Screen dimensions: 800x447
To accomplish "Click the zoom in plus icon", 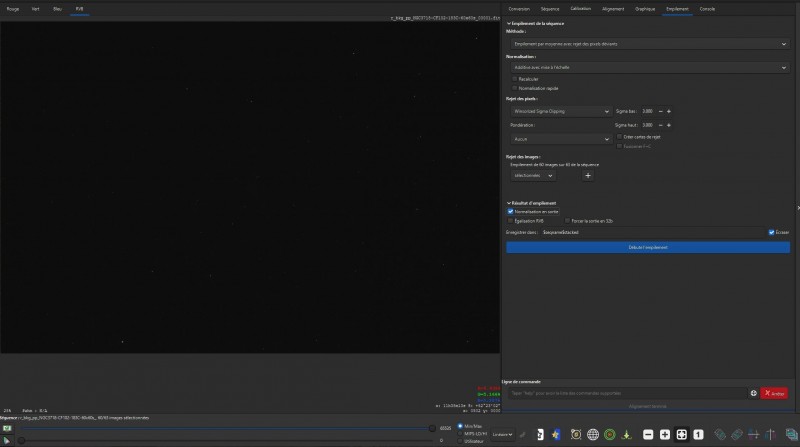I will (x=665, y=434).
